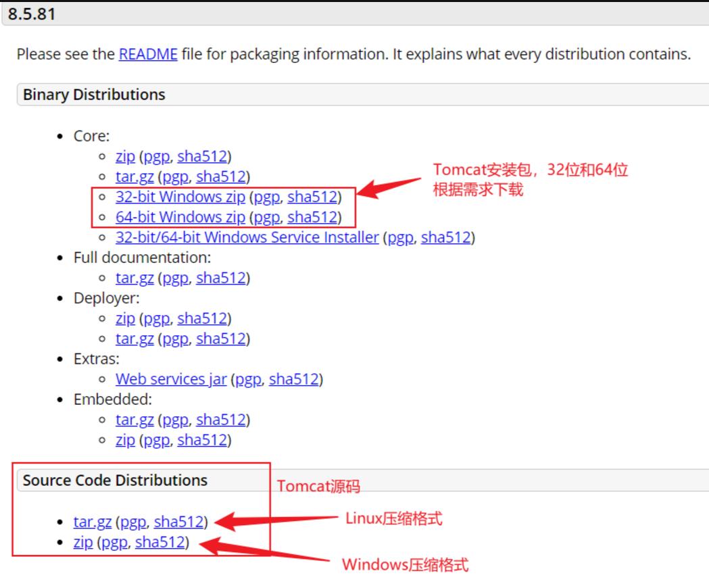Open pgp signature for Embedded tar.gz
709x588 pixels.
point(176,420)
